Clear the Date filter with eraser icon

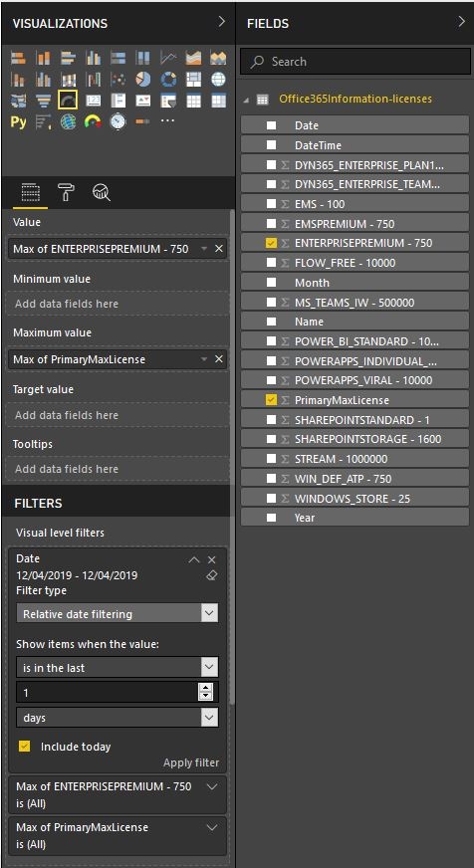tap(211, 575)
